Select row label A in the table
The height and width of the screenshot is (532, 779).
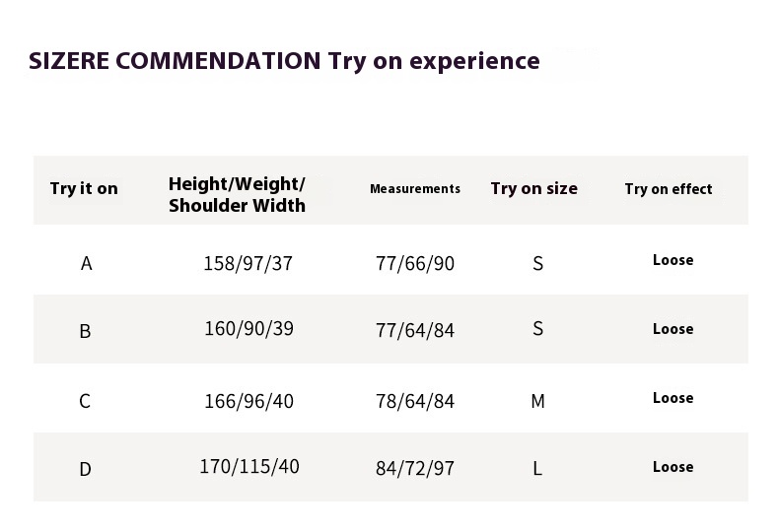87,263
